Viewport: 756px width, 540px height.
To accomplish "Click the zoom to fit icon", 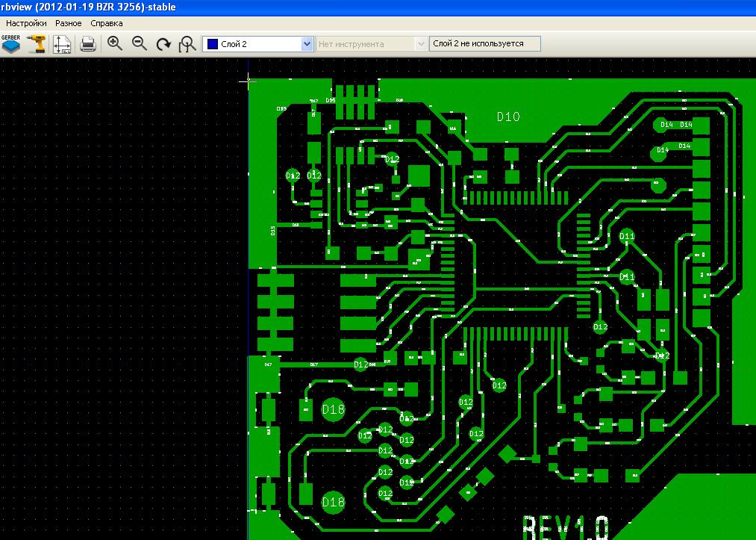I will click(x=187, y=44).
